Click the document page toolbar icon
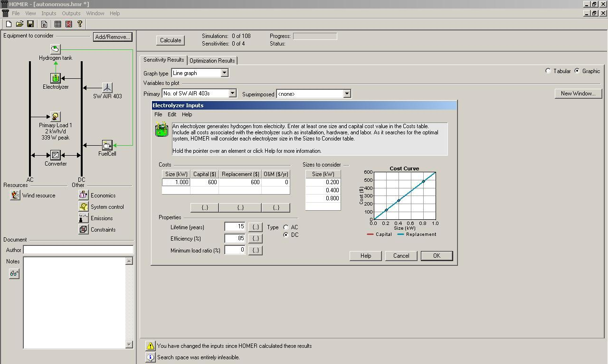 (44, 24)
